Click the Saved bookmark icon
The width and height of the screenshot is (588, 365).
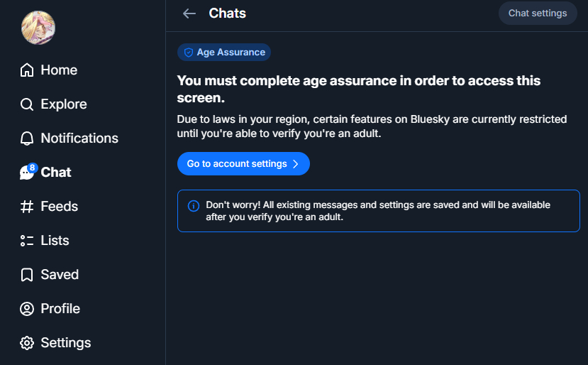click(x=27, y=275)
